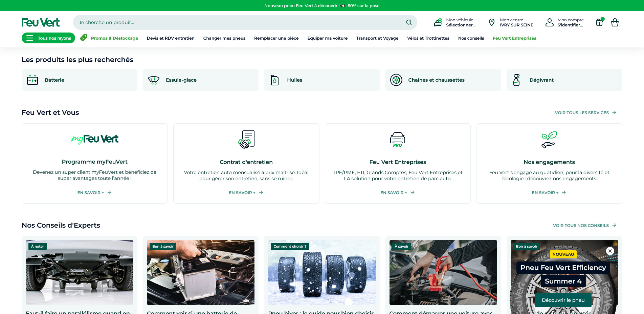Image resolution: width=644 pixels, height=314 pixels.
Task: Click arrow next to Voir tous les services
Action: (614, 112)
